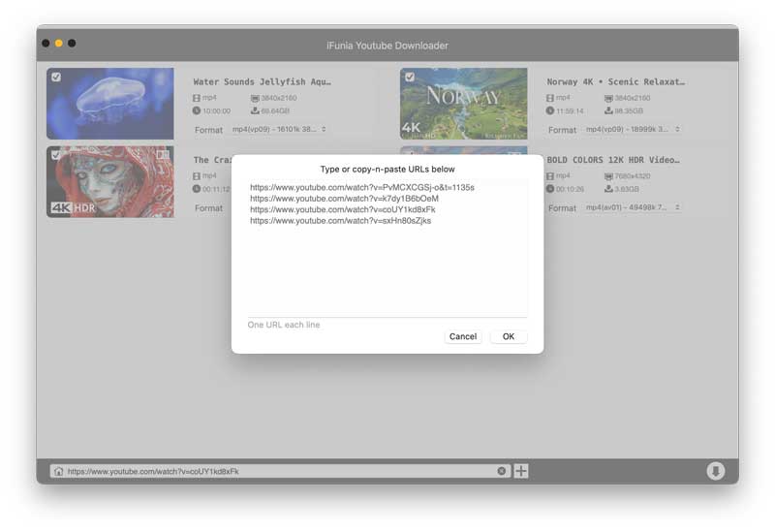Screen dimensions: 775x532
Task: Expand the Norway 4K video Format dropdown
Action: coord(632,130)
